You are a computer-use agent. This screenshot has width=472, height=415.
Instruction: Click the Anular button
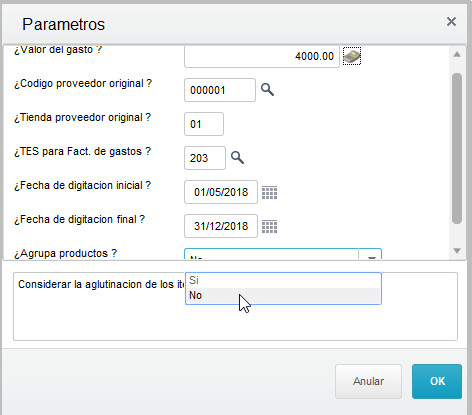tap(368, 381)
